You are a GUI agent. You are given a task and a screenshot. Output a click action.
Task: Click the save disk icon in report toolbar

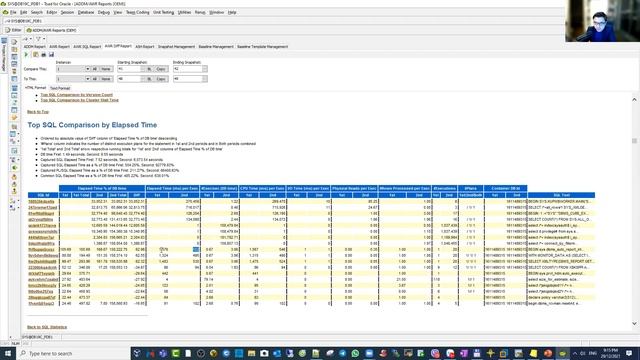point(51,54)
